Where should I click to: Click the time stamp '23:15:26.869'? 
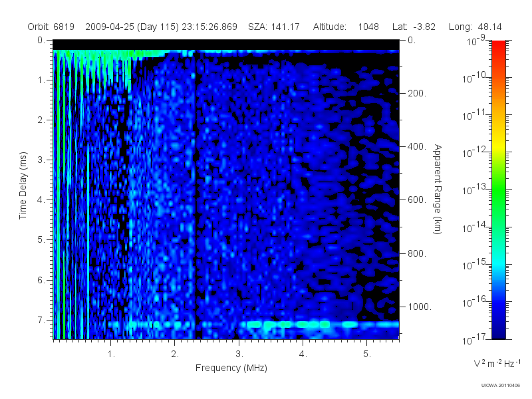[209, 27]
